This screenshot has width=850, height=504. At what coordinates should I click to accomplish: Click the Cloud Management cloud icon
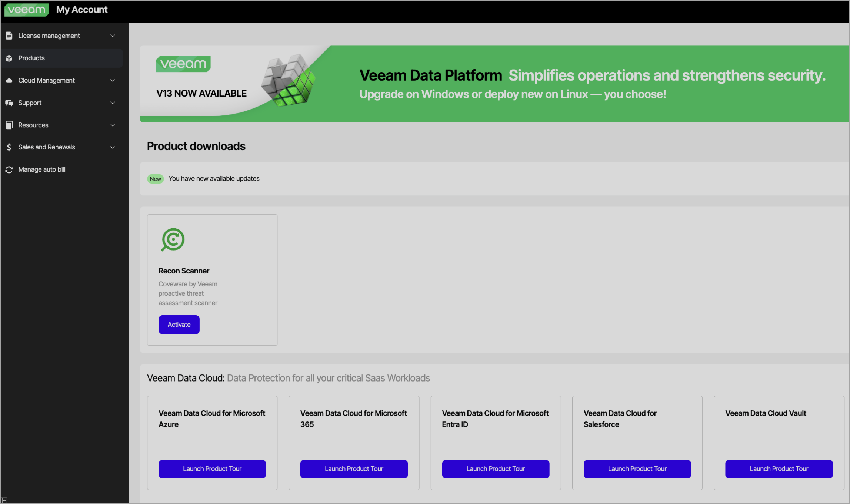click(x=9, y=80)
